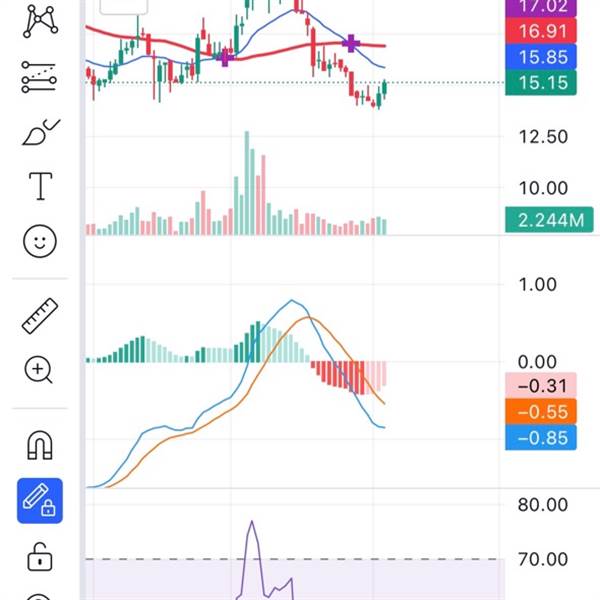The image size is (600, 600).
Task: Click the blue -0.85 MACD value label
Action: tap(541, 437)
